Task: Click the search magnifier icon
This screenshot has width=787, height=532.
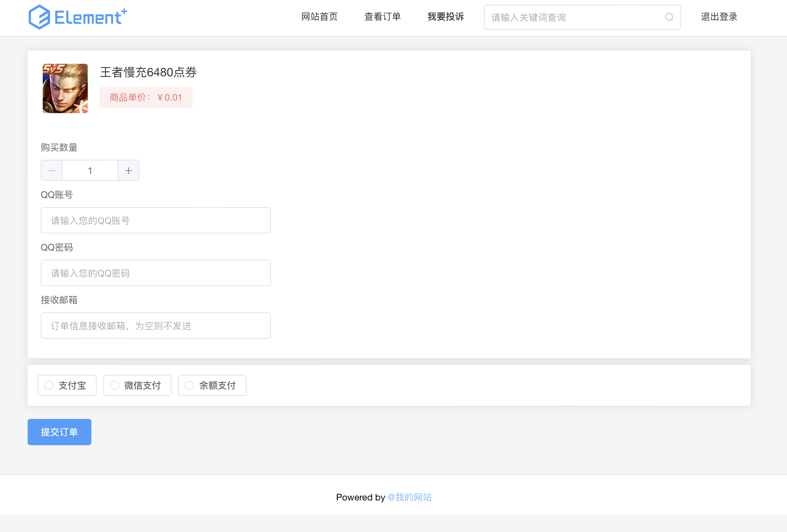Action: 669,17
